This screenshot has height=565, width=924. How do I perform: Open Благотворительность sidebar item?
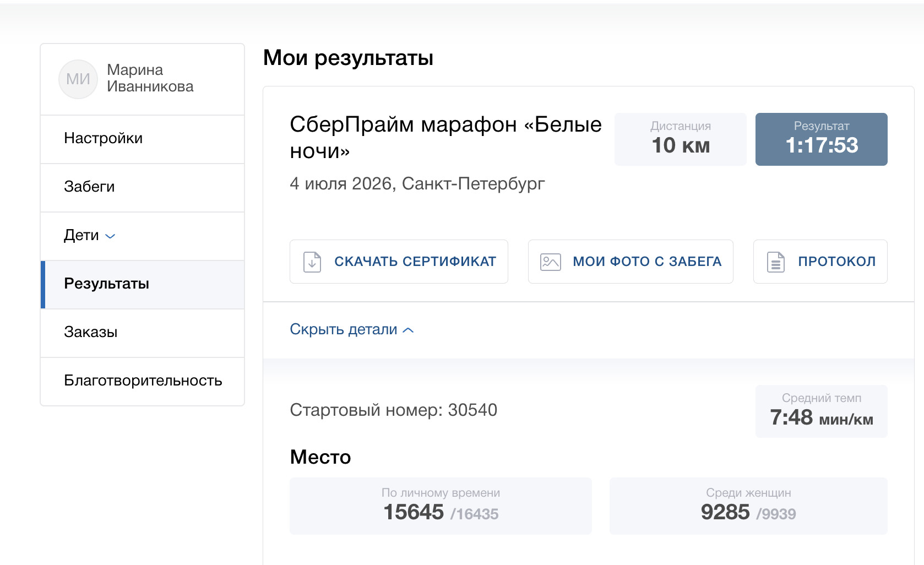point(143,381)
